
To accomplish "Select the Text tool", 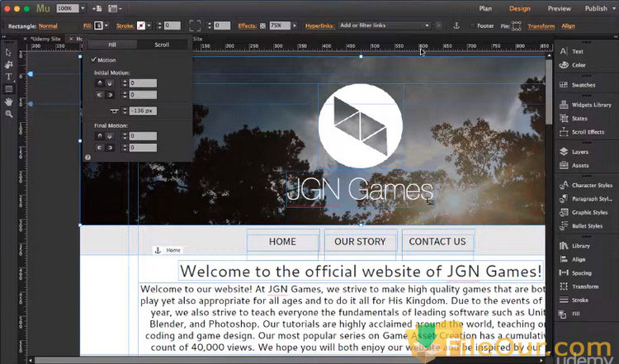I will tap(8, 77).
